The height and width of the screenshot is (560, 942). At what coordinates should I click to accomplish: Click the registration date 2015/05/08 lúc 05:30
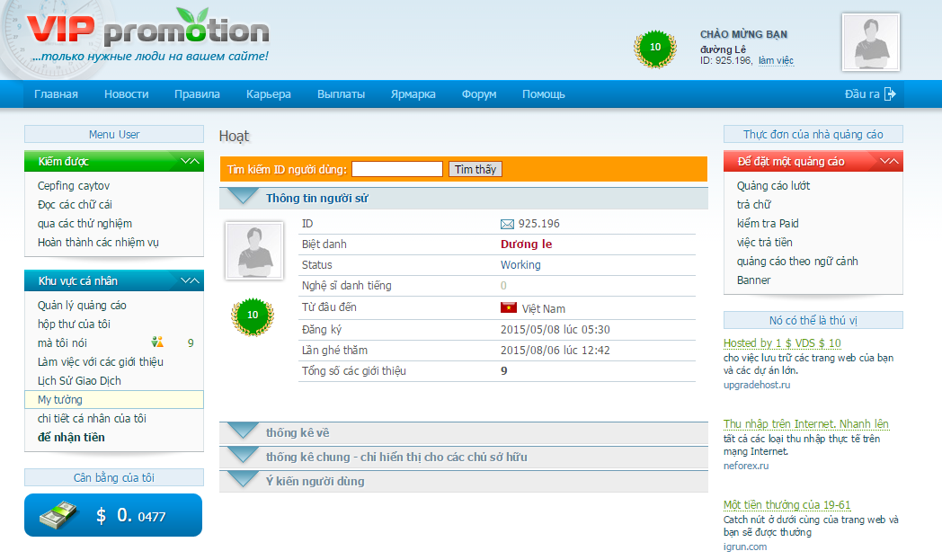(555, 330)
